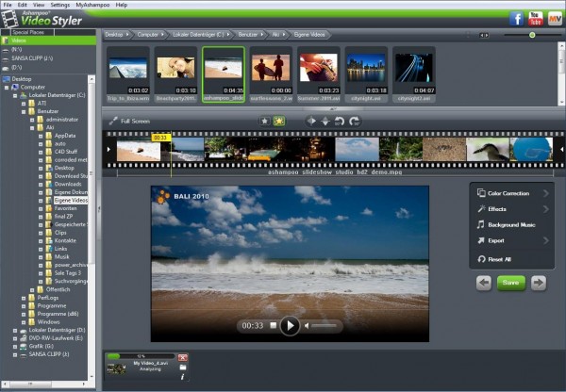This screenshot has height=392, width=566.
Task: Click the Eigene Videos breadcrumb
Action: [x=309, y=35]
